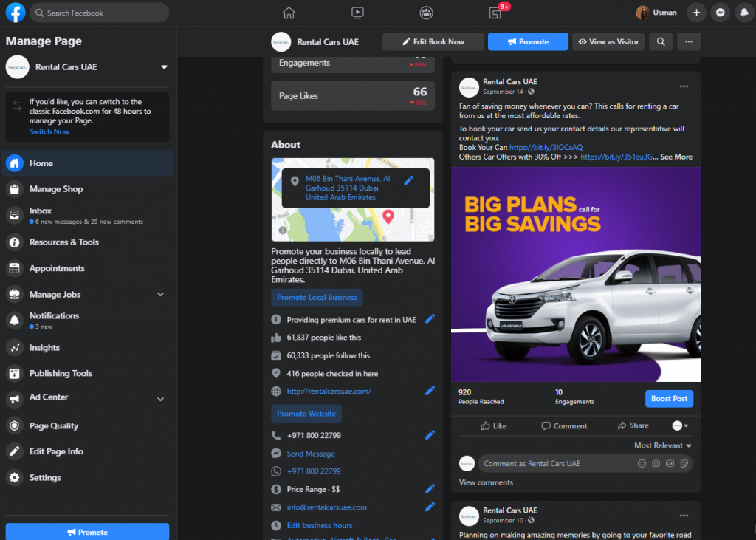Screen dimensions: 756x540
Task: Edit the description 'Providing premium cars' pencil
Action: pos(430,318)
